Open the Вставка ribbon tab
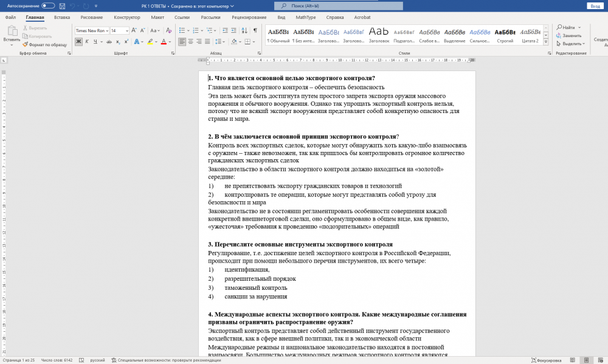Screen dimensions: 608x364 pyautogui.click(x=62, y=18)
